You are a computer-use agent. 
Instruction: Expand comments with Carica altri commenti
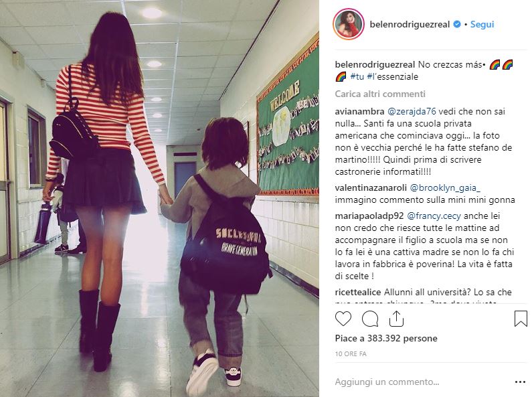tap(380, 94)
